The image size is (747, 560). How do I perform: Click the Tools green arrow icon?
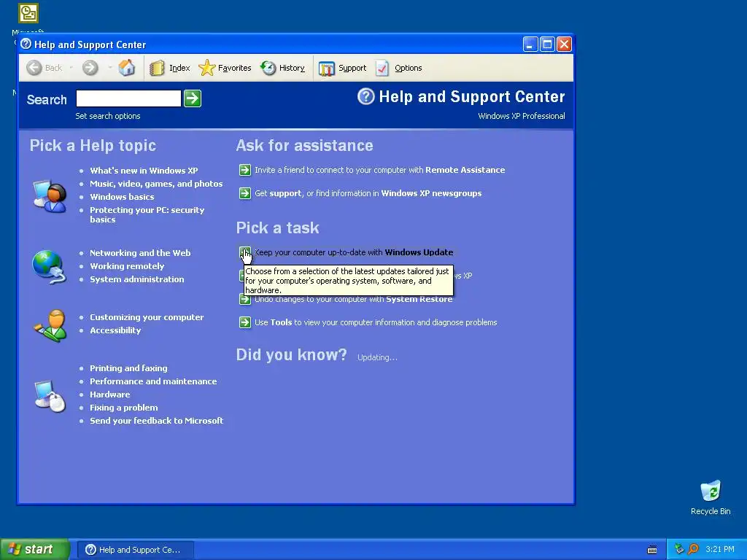click(245, 322)
